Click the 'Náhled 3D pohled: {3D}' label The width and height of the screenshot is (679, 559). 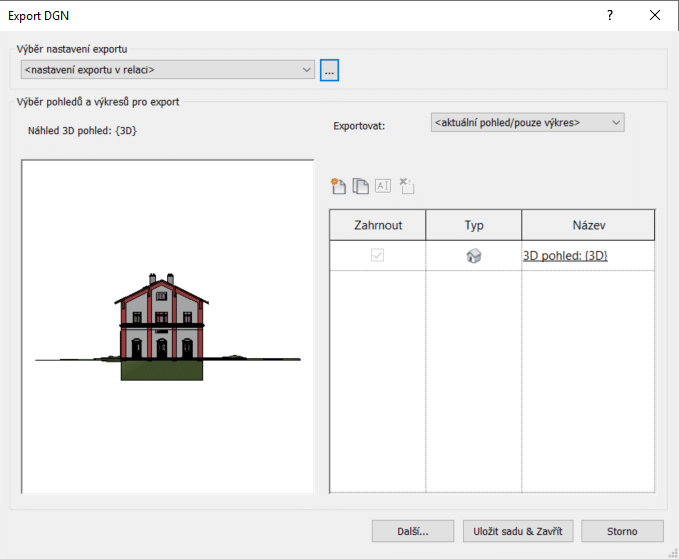(x=82, y=131)
